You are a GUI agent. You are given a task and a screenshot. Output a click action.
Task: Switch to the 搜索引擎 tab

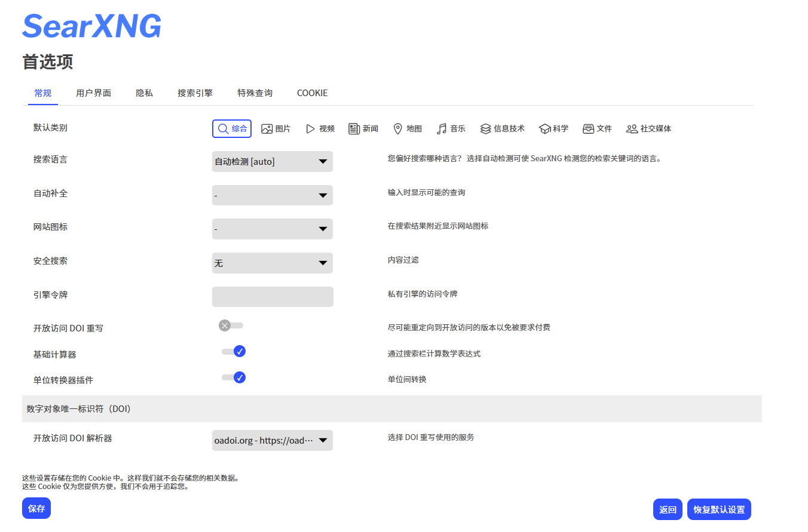click(195, 93)
